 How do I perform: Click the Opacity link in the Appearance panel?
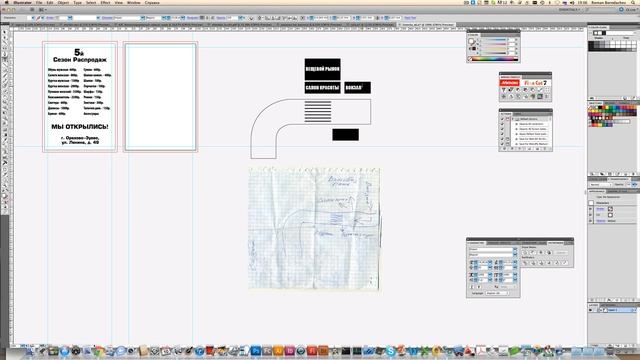click(x=601, y=221)
